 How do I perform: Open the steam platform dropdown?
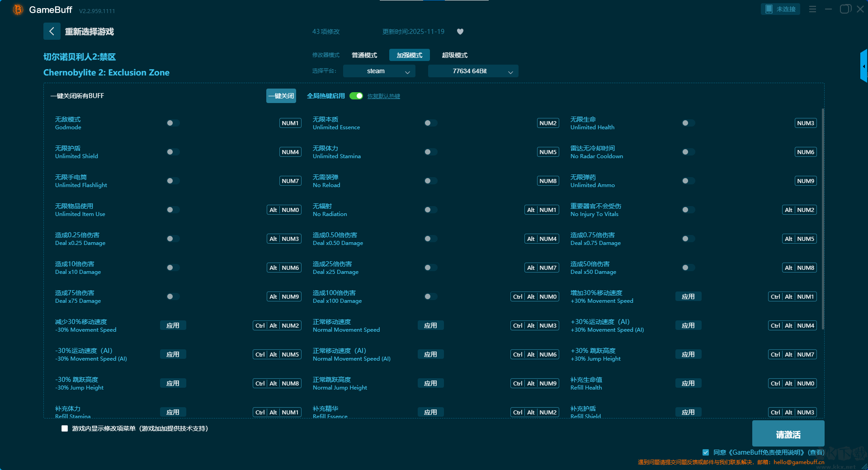click(379, 71)
